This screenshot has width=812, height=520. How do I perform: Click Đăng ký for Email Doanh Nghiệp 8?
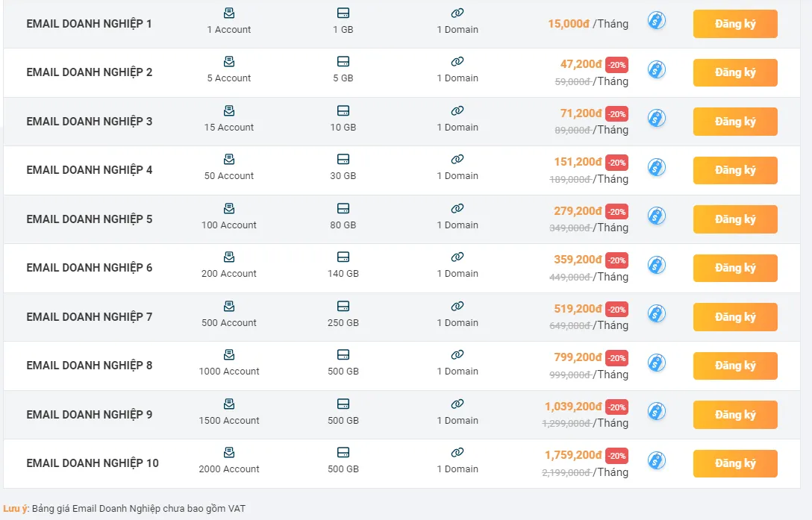[x=735, y=366]
